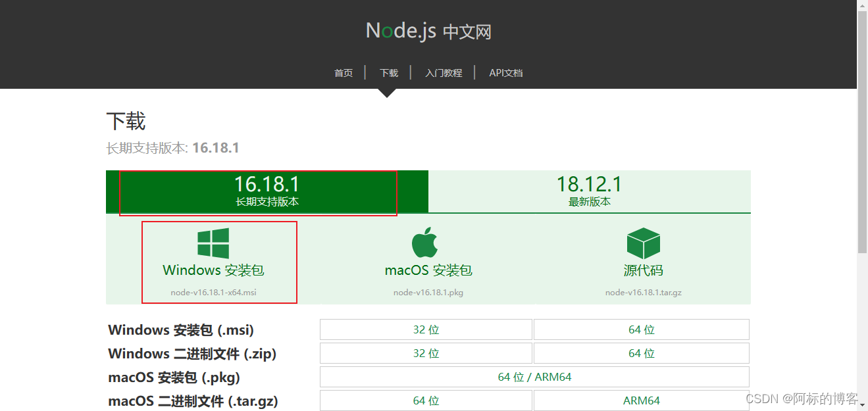
Task: Click ARM64 for macOS 二进制文件 (.tar.gz)
Action: 641,400
